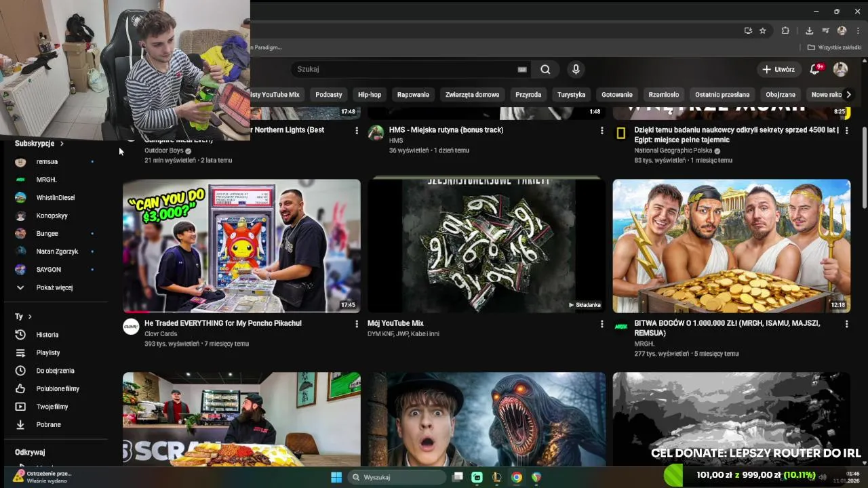Open Chrome downloads icon
This screenshot has width=868, height=488.
(x=809, y=30)
